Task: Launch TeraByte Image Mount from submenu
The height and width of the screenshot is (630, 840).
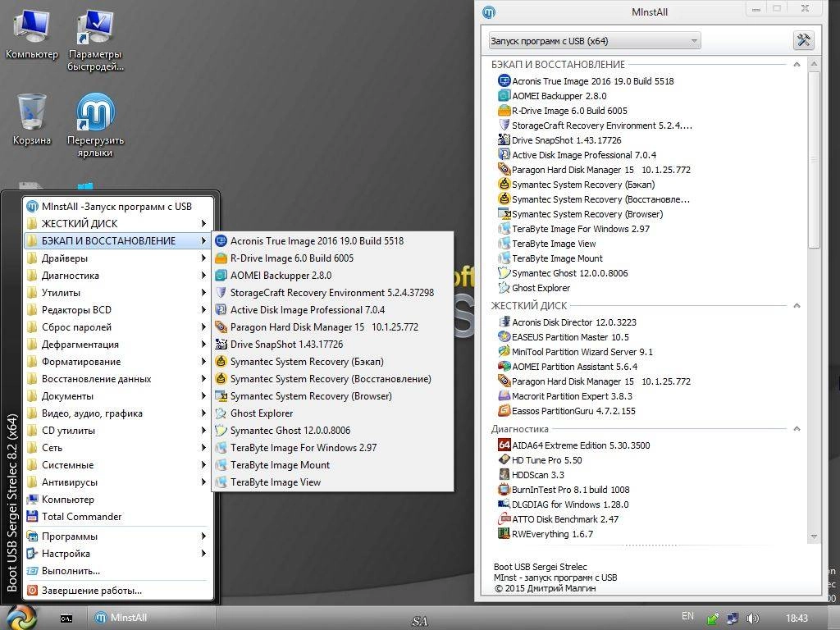Action: (333, 465)
